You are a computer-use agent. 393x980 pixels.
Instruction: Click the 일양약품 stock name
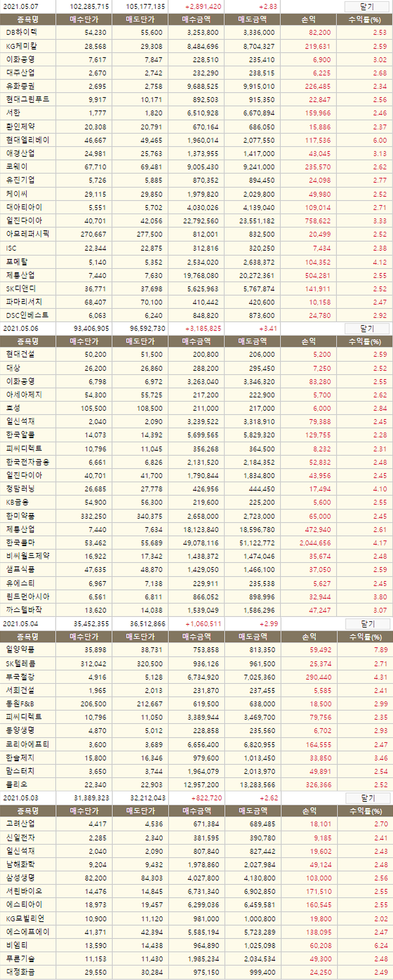click(x=20, y=650)
